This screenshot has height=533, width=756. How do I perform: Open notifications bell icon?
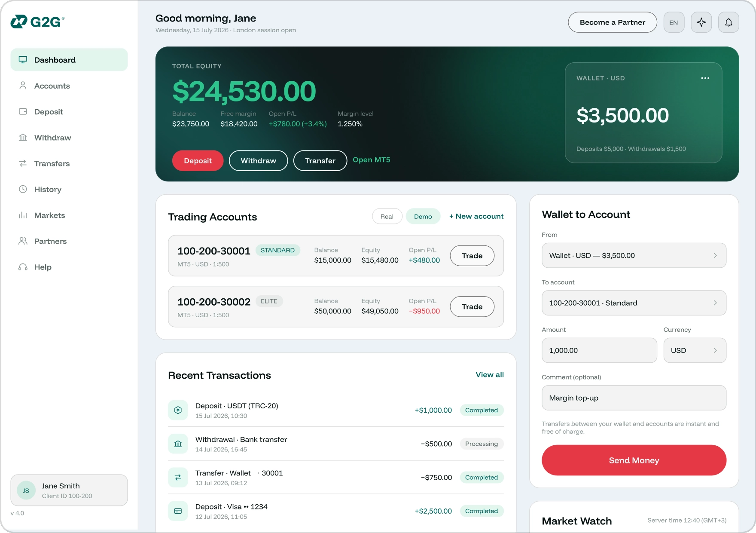point(729,22)
